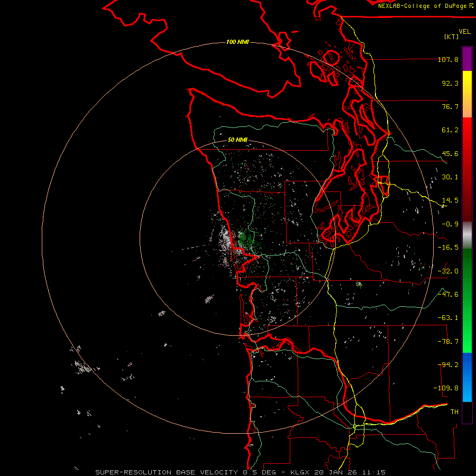Click the -16.5 legend value
Image resolution: width=476 pixels, height=476 pixels.
[x=448, y=248]
